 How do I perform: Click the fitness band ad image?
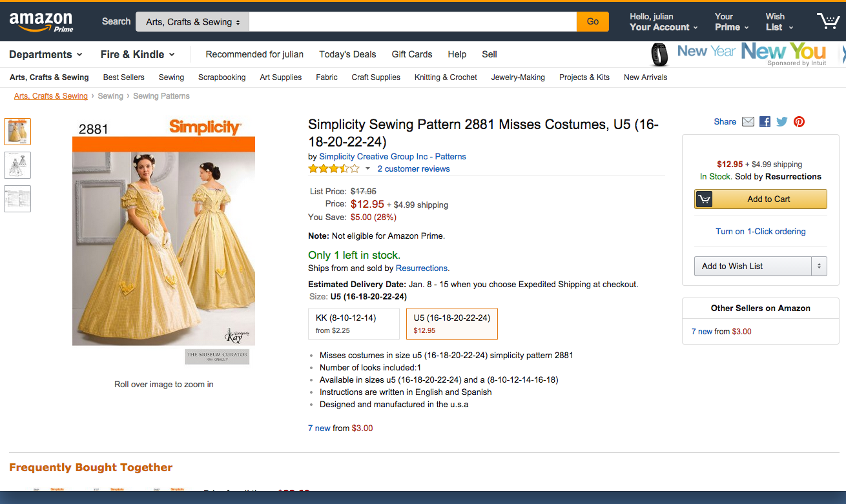659,55
